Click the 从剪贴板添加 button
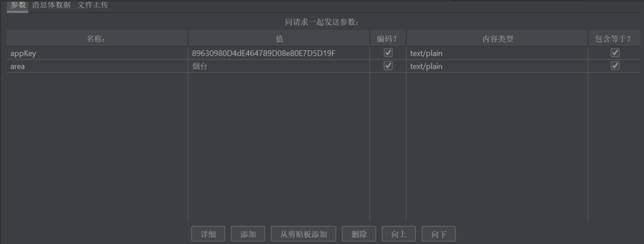 pyautogui.click(x=303, y=234)
